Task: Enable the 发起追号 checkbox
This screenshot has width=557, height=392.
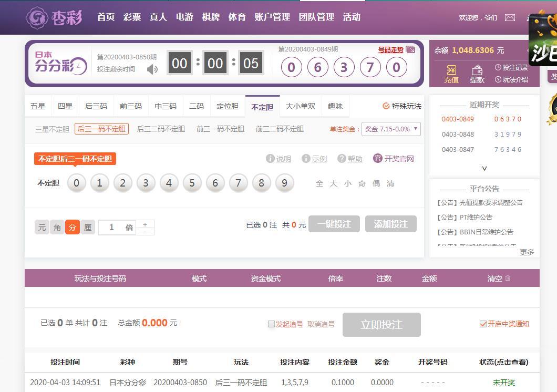Action: pyautogui.click(x=271, y=324)
